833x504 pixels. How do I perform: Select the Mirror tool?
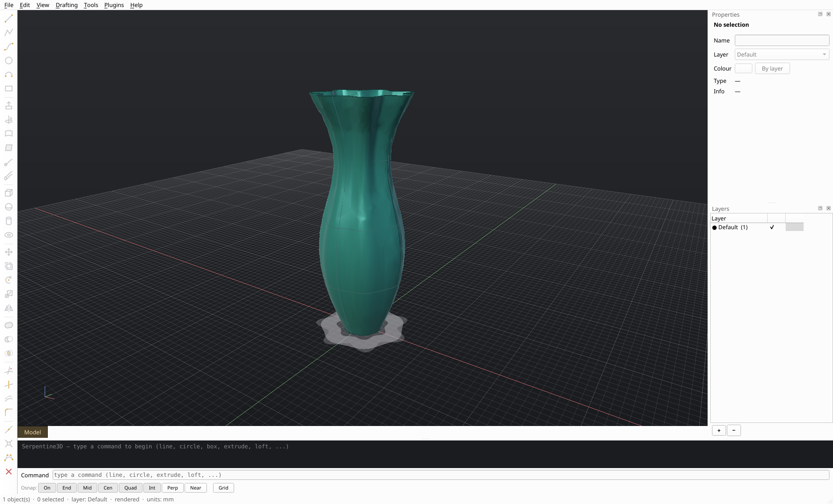pyautogui.click(x=9, y=308)
